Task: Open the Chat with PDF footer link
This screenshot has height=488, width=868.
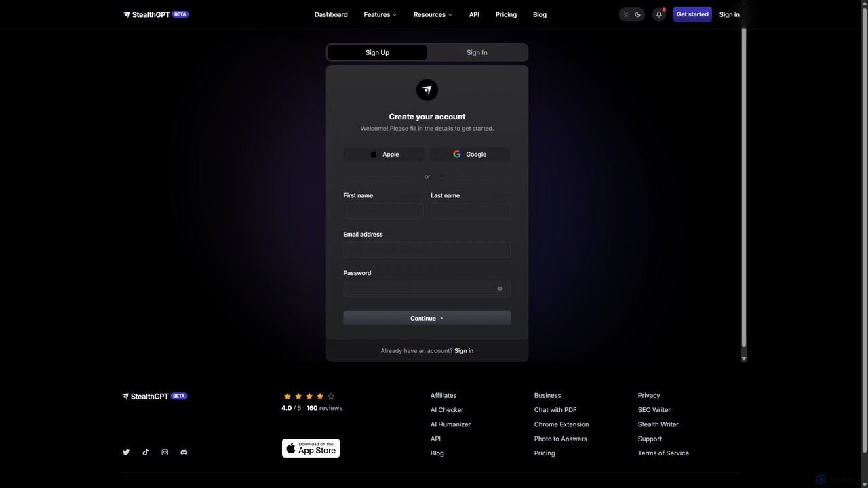Action: pos(555,410)
